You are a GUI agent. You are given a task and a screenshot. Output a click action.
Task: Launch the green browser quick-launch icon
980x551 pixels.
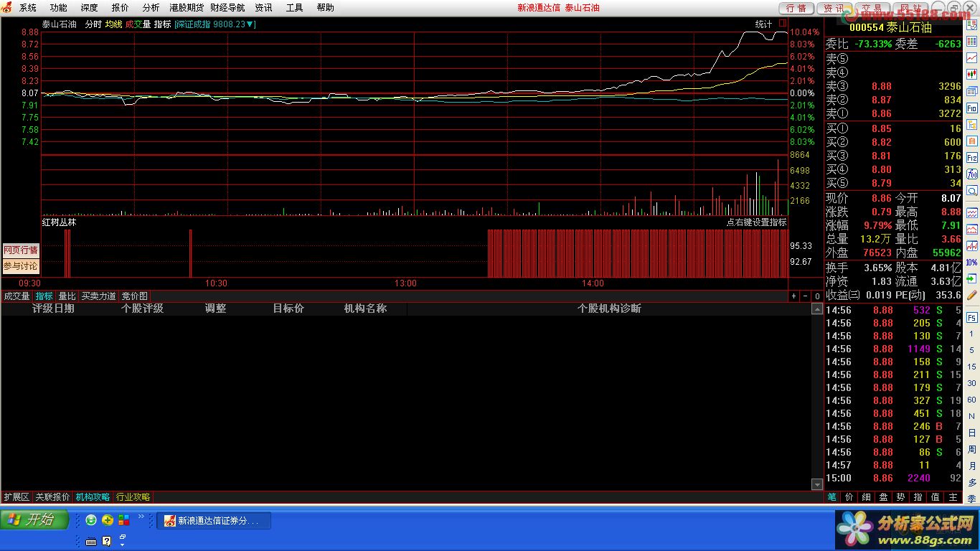(91, 520)
